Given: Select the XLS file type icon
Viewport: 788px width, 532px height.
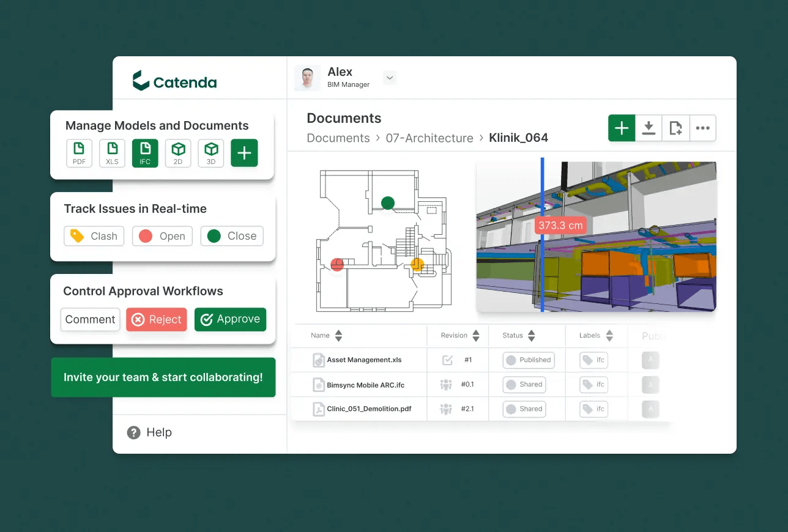Looking at the screenshot, I should coord(112,153).
